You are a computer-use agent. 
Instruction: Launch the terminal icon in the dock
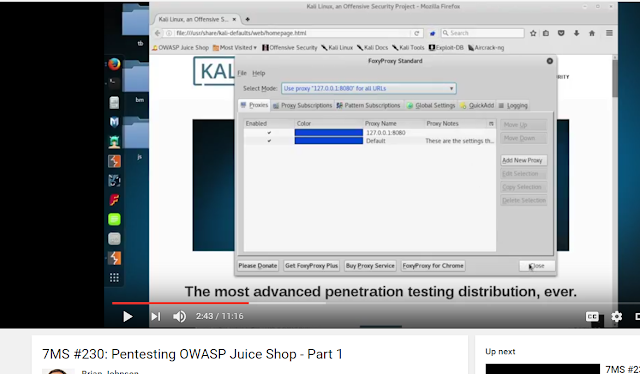(x=114, y=83)
